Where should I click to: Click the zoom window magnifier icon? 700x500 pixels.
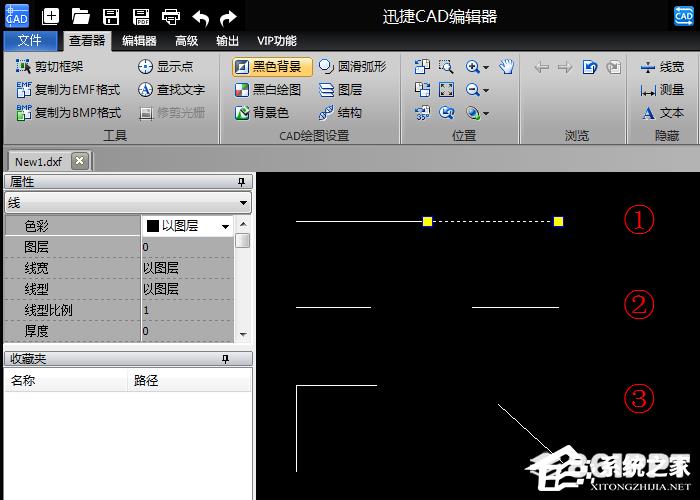pyautogui.click(x=446, y=67)
